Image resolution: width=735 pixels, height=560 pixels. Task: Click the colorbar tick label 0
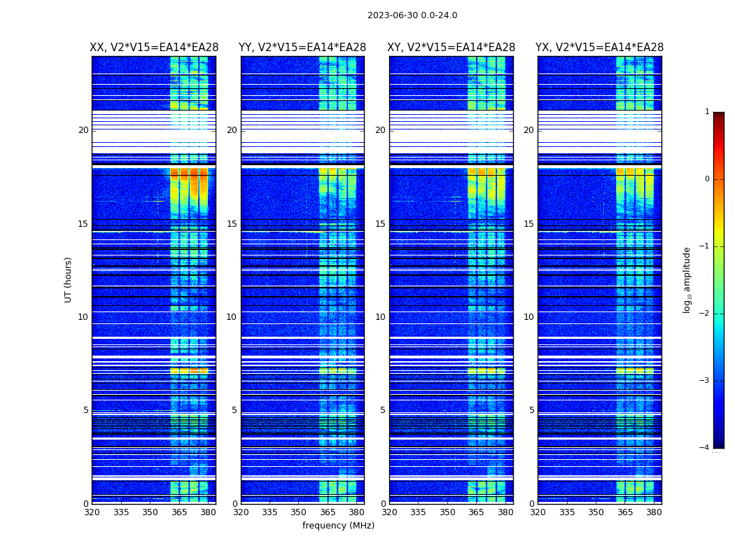pos(706,179)
